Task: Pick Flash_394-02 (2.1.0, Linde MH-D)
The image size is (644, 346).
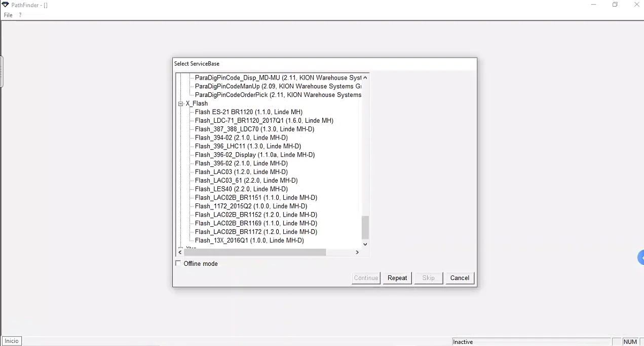Action: click(241, 138)
